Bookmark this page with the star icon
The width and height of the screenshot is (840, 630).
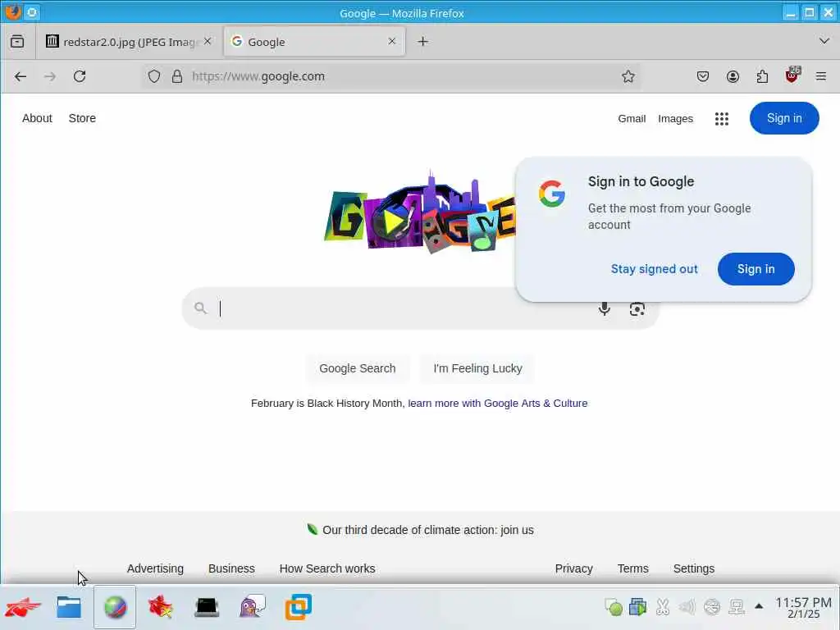628,76
